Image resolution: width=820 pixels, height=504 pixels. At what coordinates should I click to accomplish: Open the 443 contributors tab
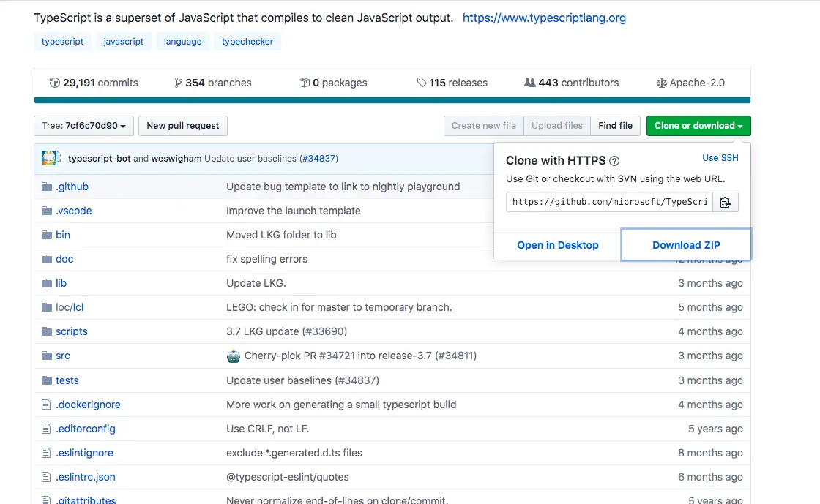[x=571, y=83]
